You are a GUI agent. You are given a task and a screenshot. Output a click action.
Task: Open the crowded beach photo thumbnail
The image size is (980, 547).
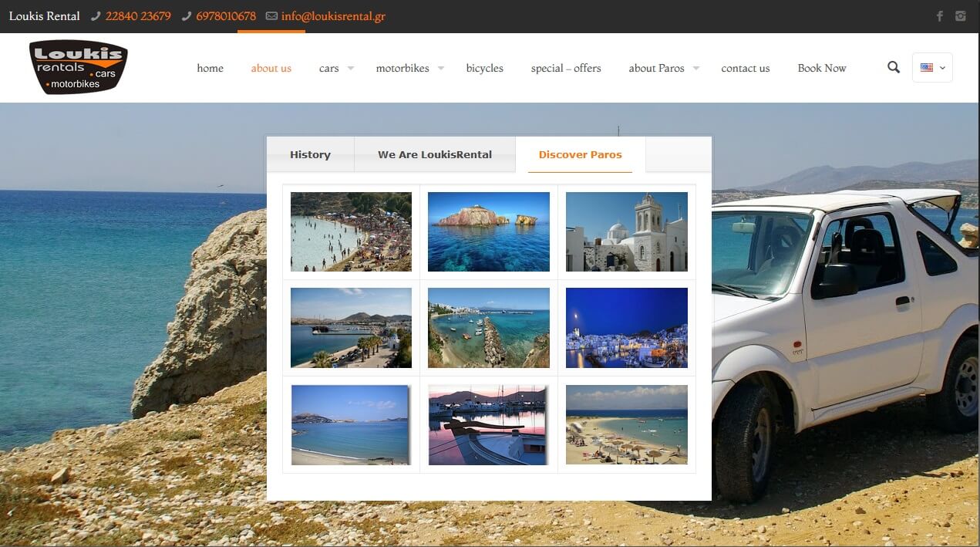pos(351,231)
